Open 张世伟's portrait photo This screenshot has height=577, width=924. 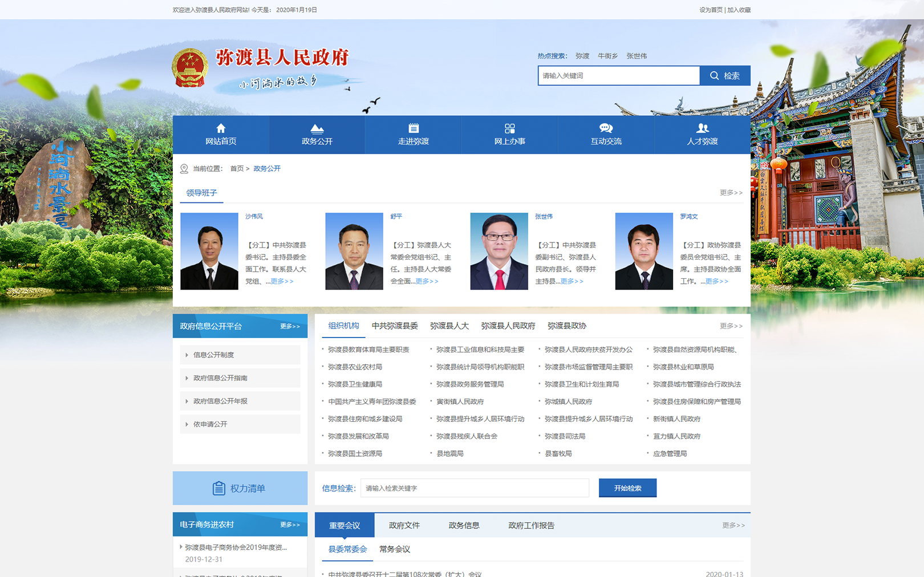click(499, 251)
